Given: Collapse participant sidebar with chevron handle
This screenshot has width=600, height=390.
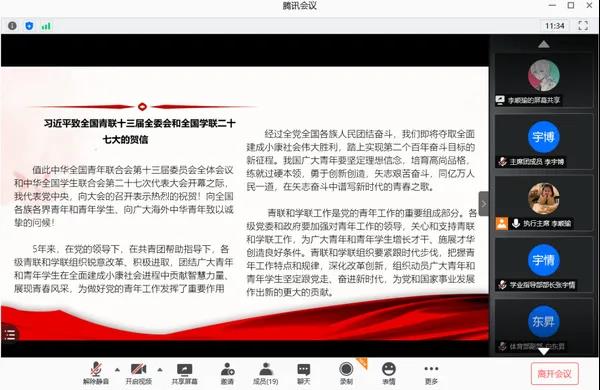Looking at the screenshot, I should pos(484,204).
